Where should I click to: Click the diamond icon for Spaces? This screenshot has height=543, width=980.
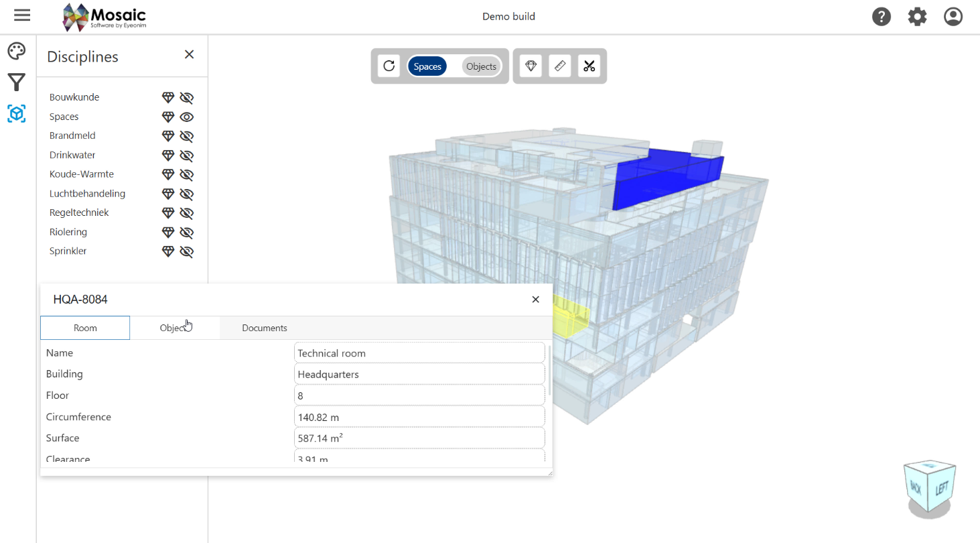click(168, 117)
